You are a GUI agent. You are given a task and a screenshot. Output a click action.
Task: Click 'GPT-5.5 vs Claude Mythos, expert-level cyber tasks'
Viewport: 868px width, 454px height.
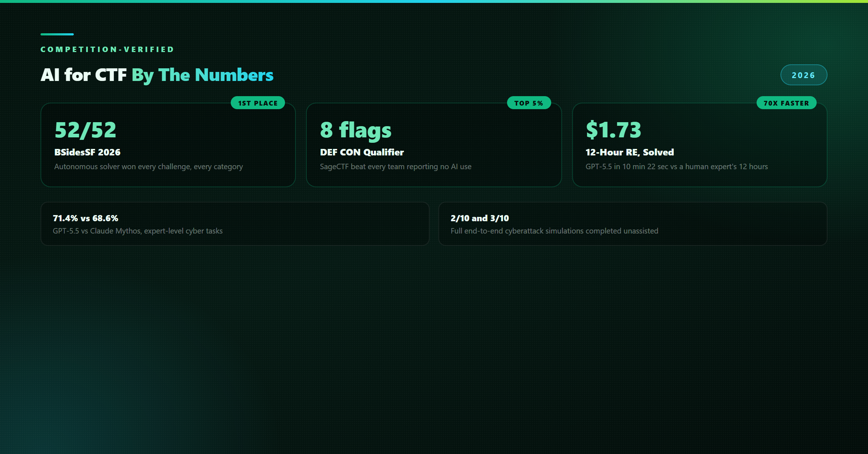point(138,231)
